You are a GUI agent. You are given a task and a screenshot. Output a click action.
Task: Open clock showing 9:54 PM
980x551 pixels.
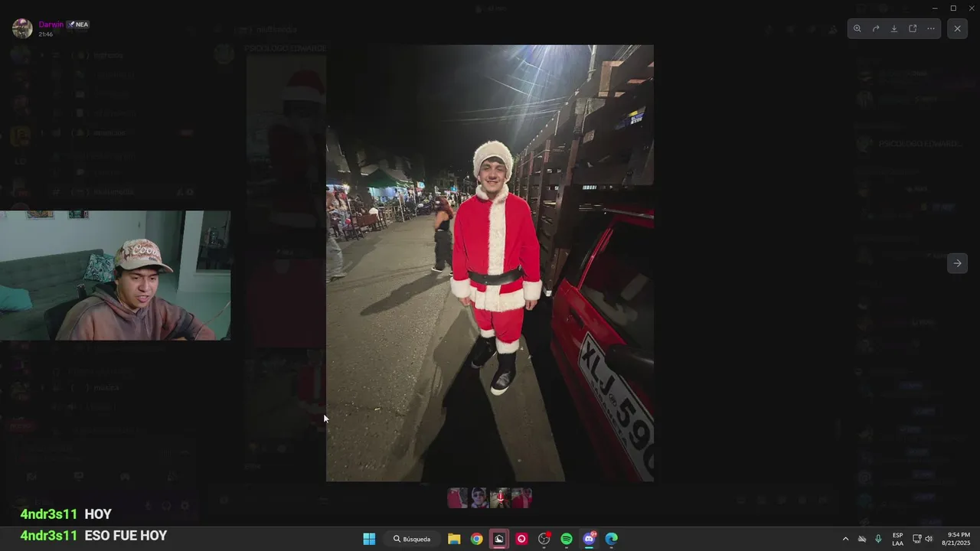point(956,539)
